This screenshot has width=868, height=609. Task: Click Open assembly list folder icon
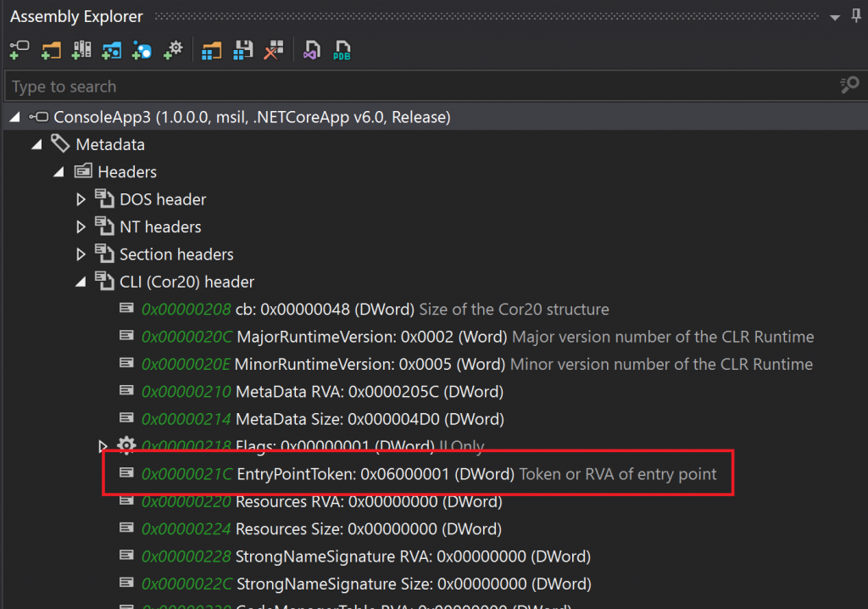pyautogui.click(x=211, y=50)
